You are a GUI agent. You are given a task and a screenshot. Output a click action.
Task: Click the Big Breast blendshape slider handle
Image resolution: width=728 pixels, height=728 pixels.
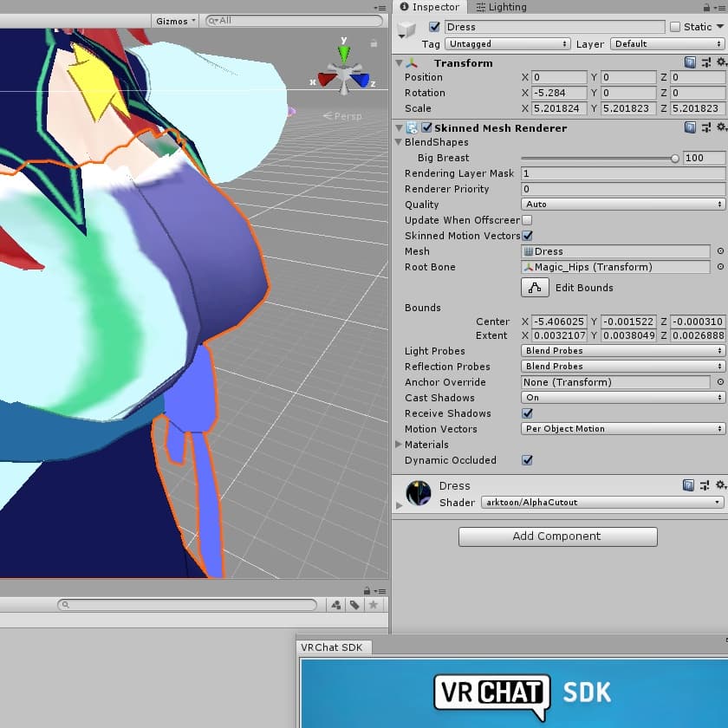click(x=674, y=158)
